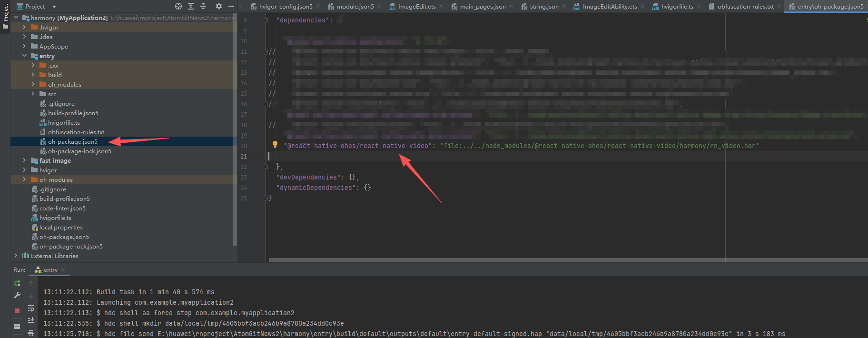The height and width of the screenshot is (338, 868).
Task: Open local.properties in project tree
Action: click(61, 227)
